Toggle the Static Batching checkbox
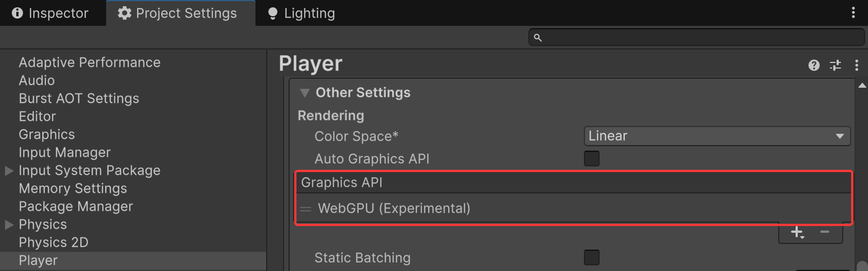Screen dimensions: 868x271 pyautogui.click(x=592, y=258)
